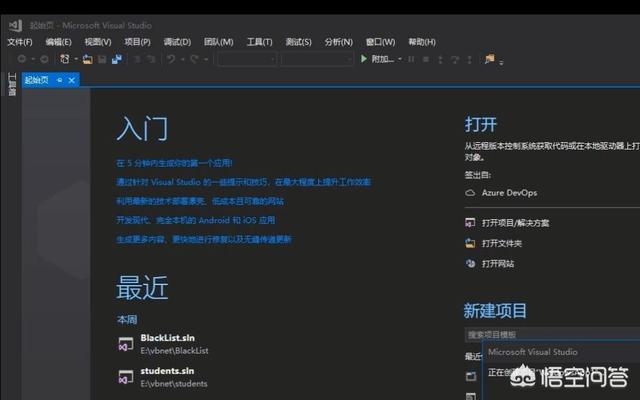The width and height of the screenshot is (640, 400).
Task: Click the Step Over toolbar icon
Action: tap(455, 59)
